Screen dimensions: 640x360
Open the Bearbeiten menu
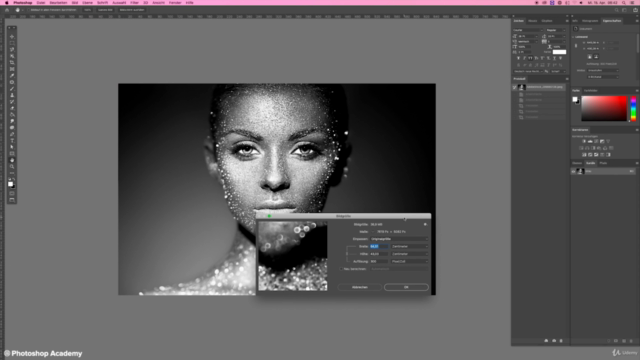(58, 2)
